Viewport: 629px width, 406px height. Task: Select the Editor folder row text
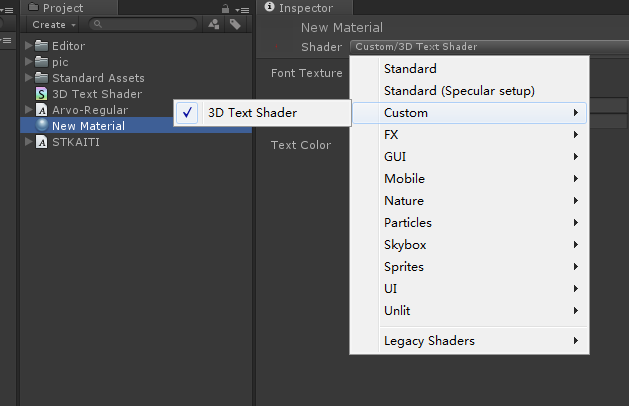coord(69,46)
